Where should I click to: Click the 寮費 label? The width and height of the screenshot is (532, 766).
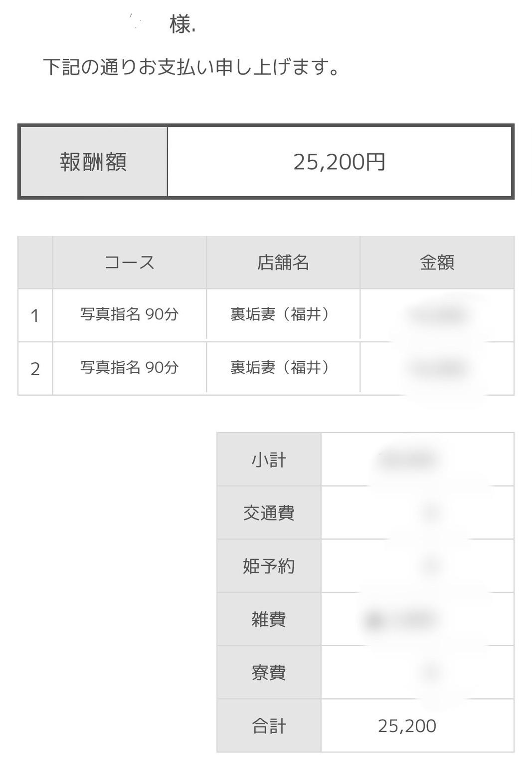pos(269,673)
